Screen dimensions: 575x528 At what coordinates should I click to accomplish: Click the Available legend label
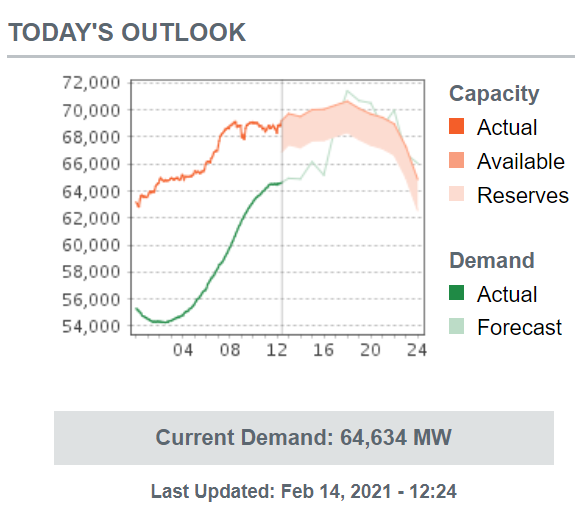(521, 161)
